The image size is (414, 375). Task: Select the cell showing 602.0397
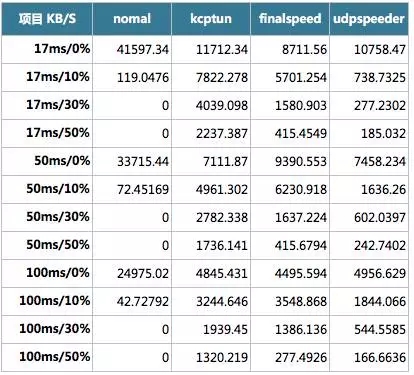(x=369, y=217)
